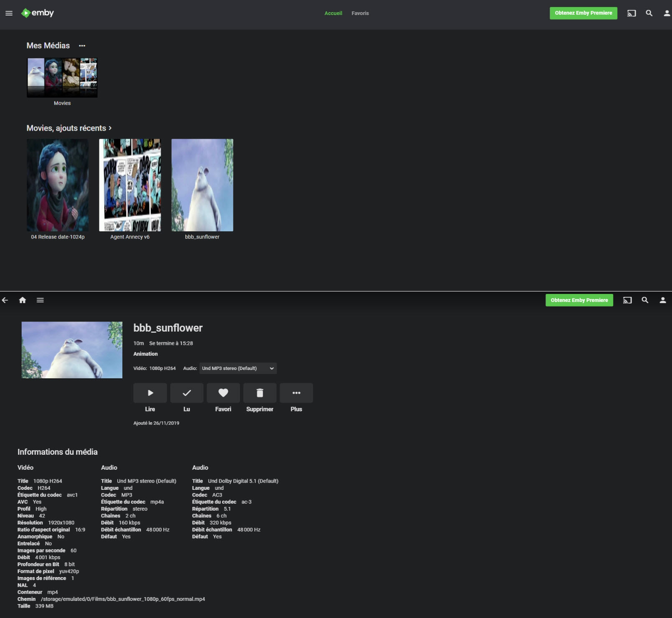672x618 pixels.
Task: Open the bbb_sunflower poster in recent additions
Action: point(202,185)
